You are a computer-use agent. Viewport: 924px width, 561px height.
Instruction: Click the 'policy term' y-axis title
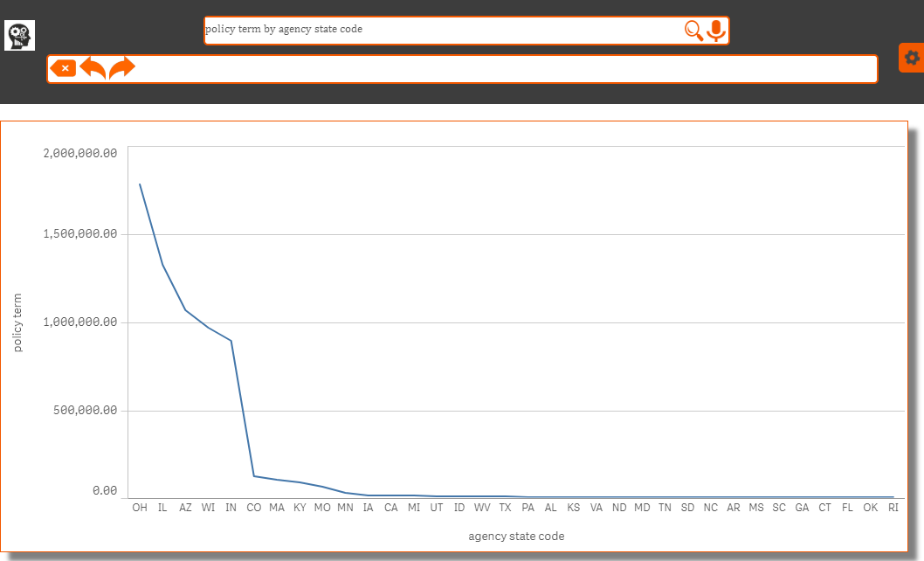coord(17,322)
